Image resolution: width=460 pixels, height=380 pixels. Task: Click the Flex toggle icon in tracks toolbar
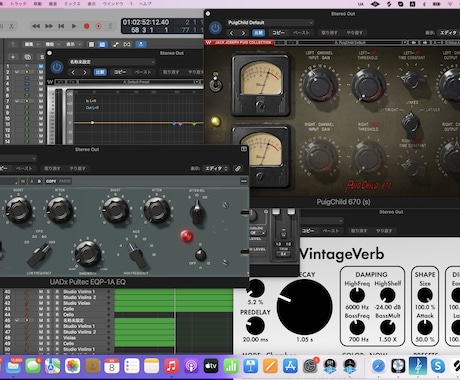[127, 44]
